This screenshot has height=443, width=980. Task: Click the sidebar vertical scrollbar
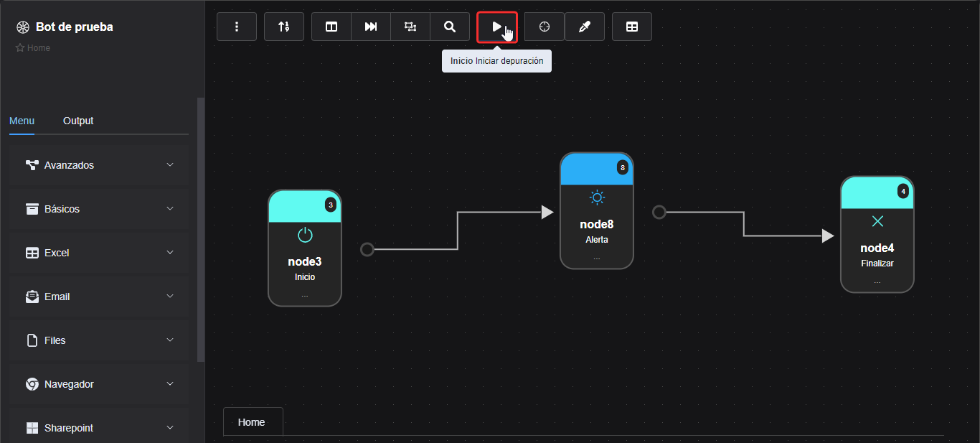coord(201,230)
